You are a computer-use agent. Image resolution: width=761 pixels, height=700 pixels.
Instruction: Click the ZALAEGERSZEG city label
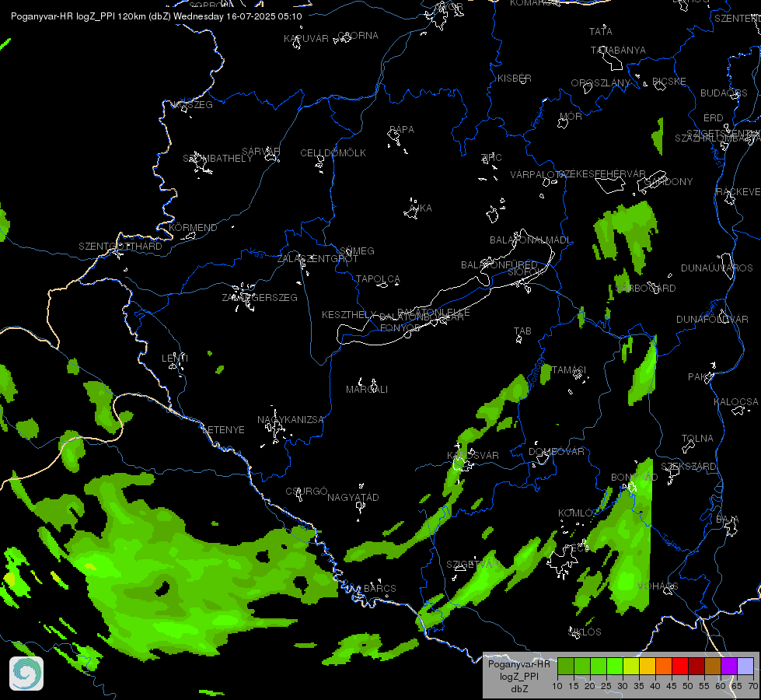[260, 298]
